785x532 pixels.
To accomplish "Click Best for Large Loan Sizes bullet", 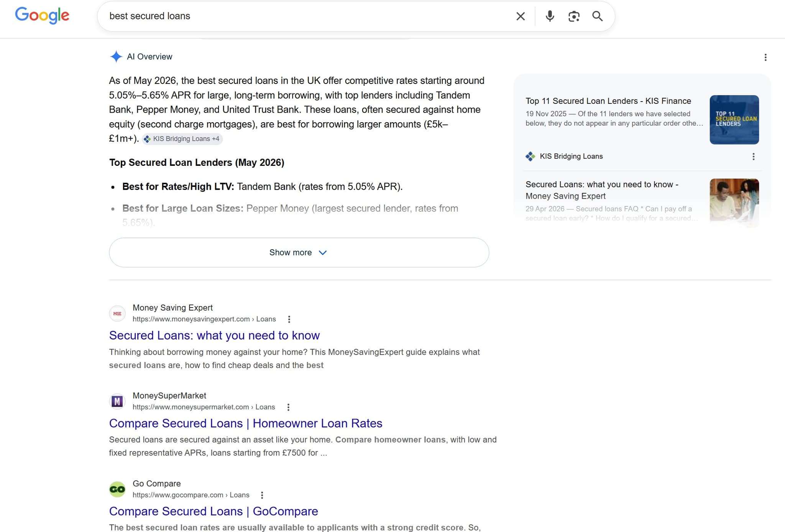I will point(290,215).
